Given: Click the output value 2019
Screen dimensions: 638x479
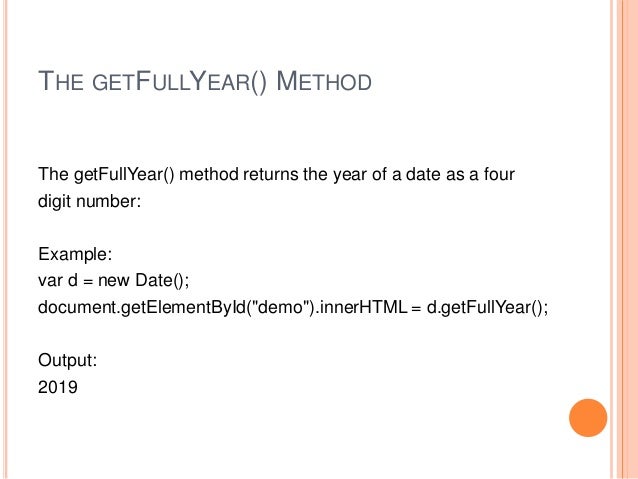Looking at the screenshot, I should tap(58, 387).
